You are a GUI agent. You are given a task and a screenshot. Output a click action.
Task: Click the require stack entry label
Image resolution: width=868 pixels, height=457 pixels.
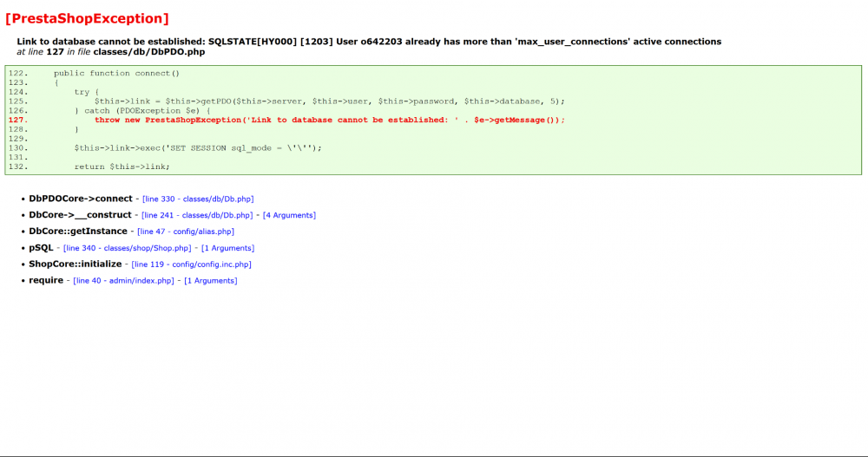coord(46,280)
